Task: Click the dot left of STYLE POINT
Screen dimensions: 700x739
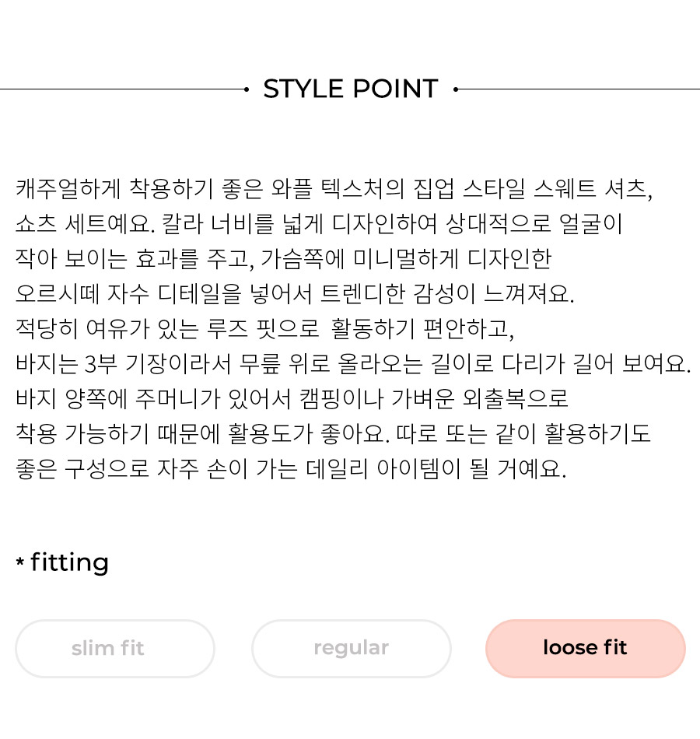Action: click(247, 89)
